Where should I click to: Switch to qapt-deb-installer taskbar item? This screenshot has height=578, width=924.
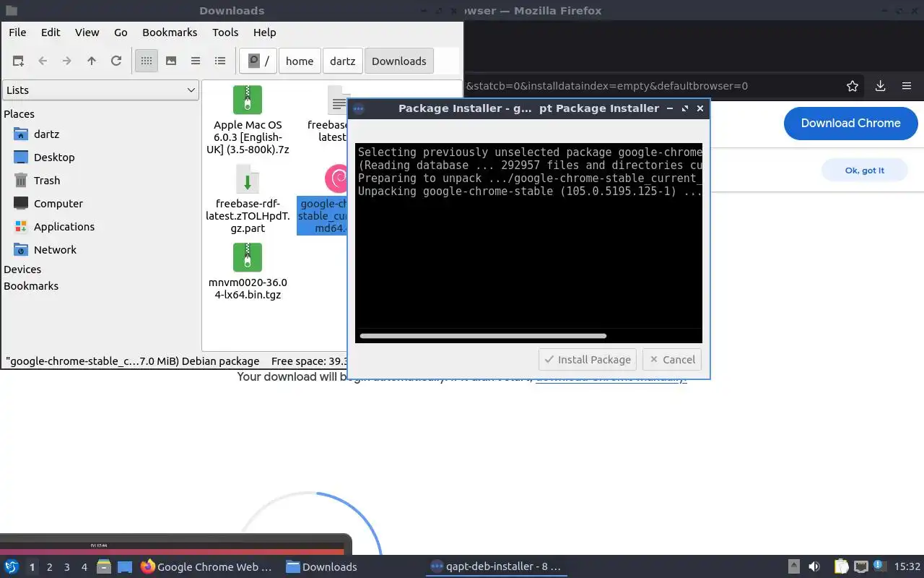495,567
